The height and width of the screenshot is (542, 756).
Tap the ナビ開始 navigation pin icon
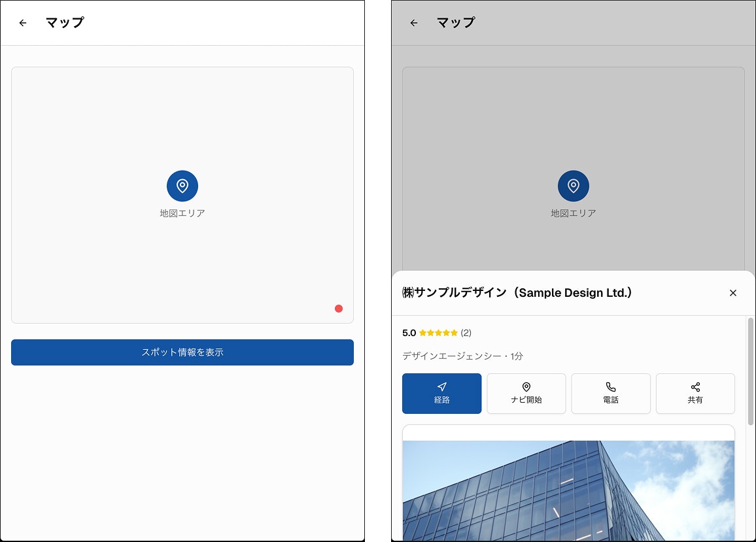point(526,387)
